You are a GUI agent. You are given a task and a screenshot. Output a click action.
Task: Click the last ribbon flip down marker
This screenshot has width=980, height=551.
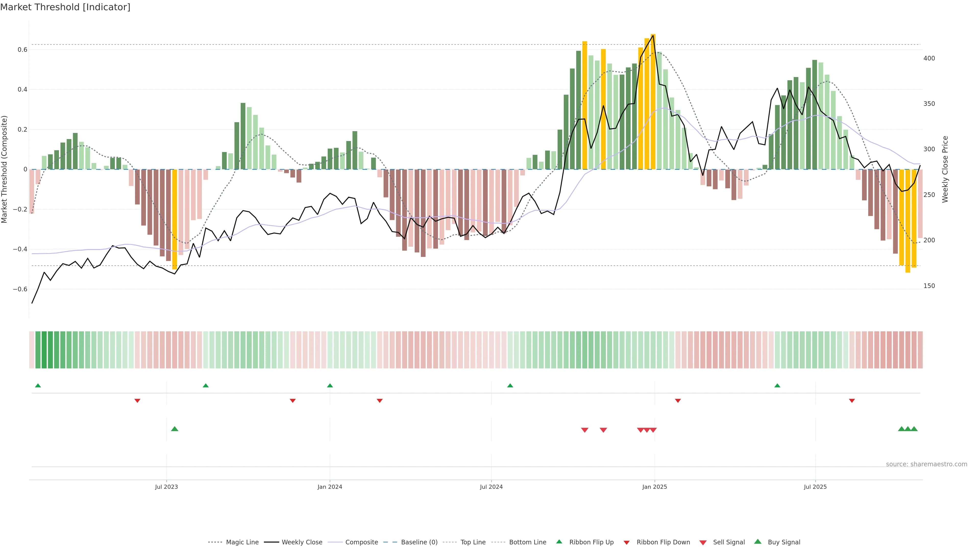852,401
